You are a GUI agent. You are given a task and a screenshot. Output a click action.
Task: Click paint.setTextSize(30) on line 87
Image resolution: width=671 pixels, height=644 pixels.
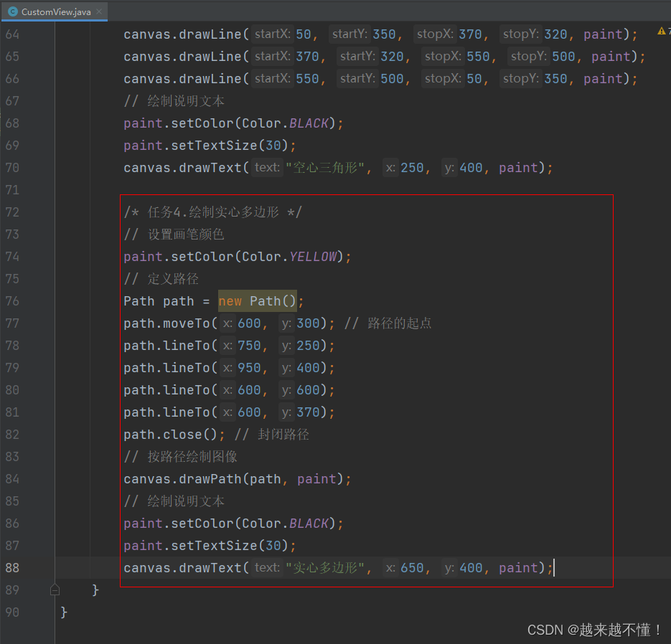tap(210, 546)
